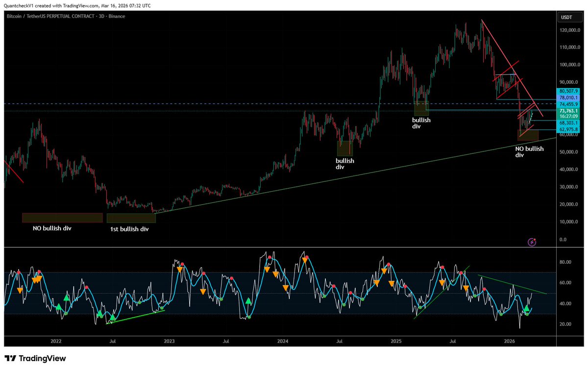The height and width of the screenshot is (370, 588).
Task: Select the green rectangle above '1st bullish div'
Action: 131,218
